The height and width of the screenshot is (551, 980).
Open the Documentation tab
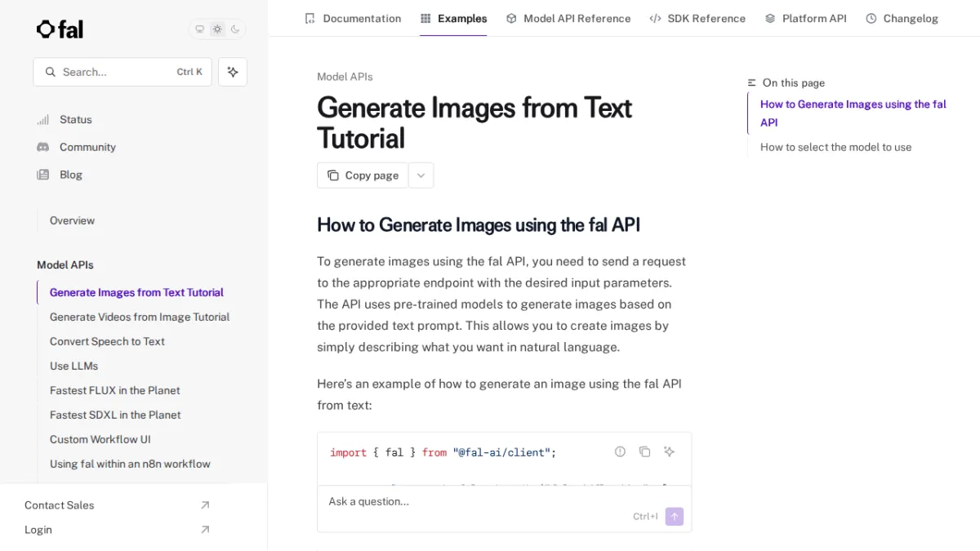click(x=353, y=18)
